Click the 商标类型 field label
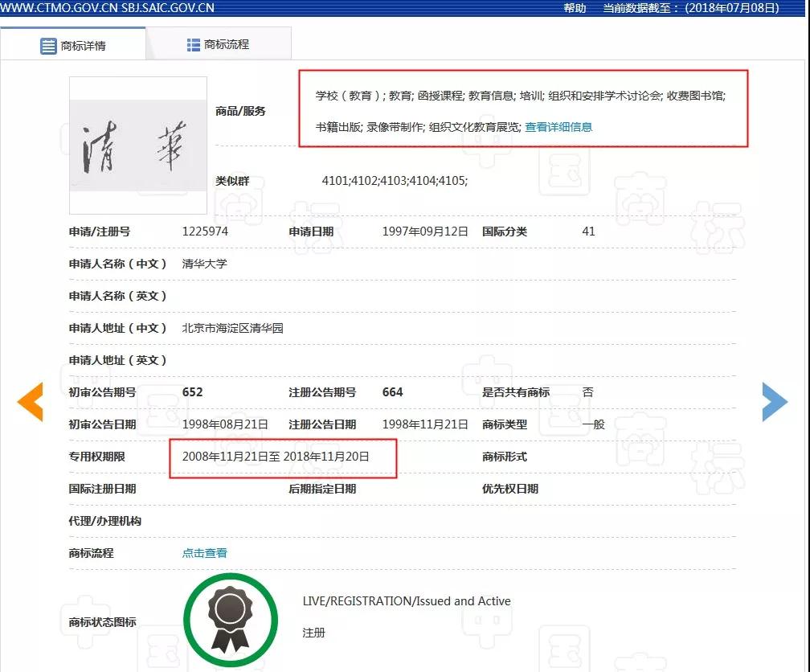This screenshot has width=810, height=672. click(505, 424)
